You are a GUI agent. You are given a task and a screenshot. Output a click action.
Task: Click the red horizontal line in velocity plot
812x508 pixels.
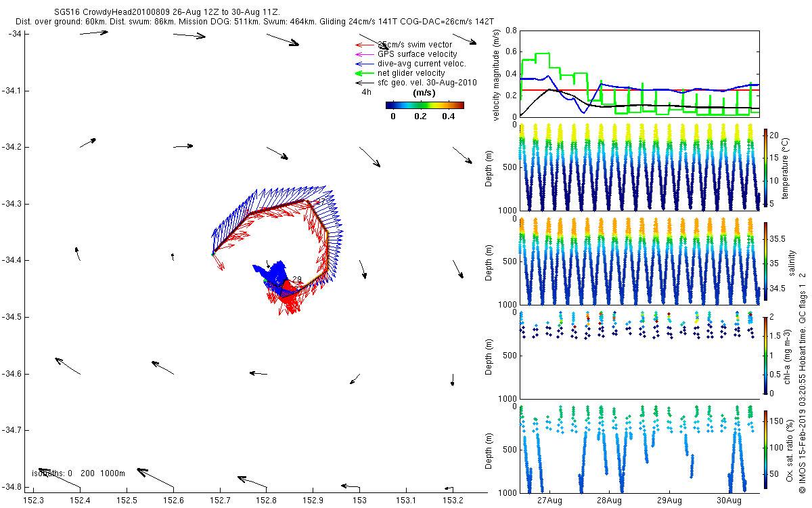pyautogui.click(x=639, y=89)
